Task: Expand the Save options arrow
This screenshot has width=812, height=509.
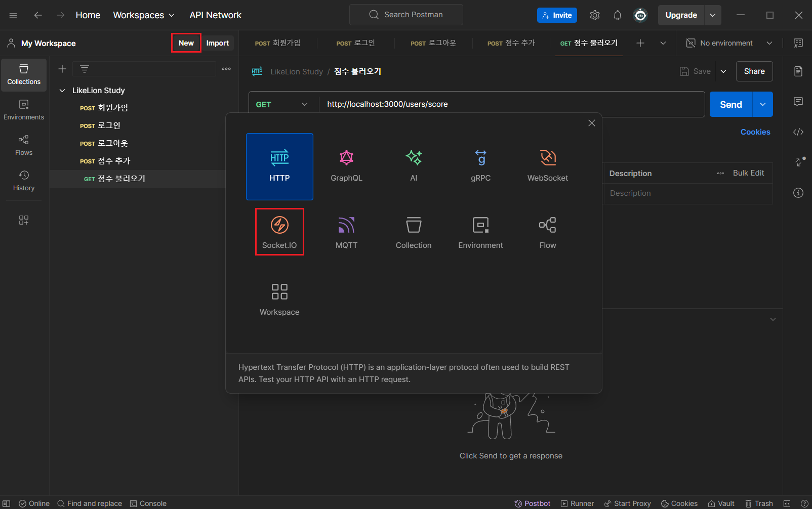Action: point(723,71)
